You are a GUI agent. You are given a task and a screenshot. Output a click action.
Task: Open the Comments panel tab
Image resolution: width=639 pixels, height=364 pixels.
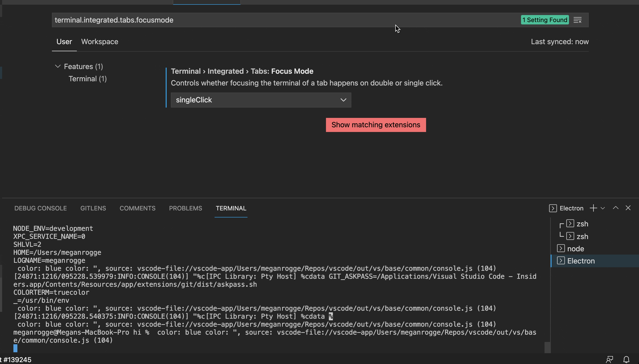[x=137, y=208]
